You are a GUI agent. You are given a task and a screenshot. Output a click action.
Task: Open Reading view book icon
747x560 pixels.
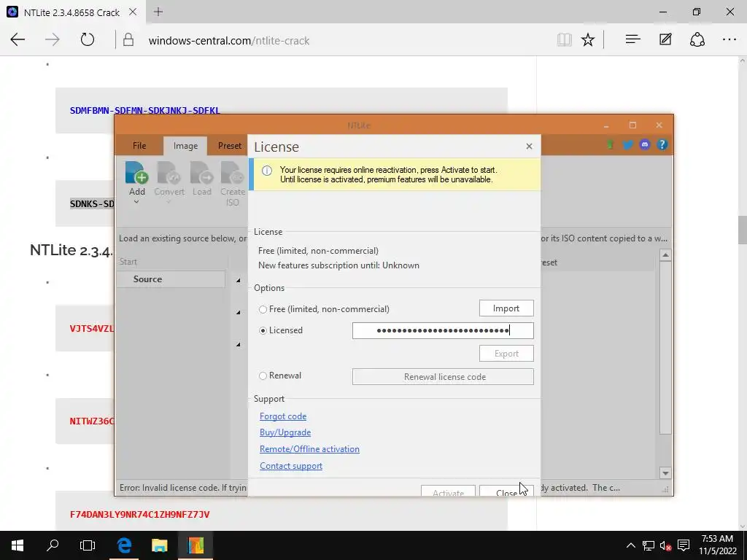point(564,40)
